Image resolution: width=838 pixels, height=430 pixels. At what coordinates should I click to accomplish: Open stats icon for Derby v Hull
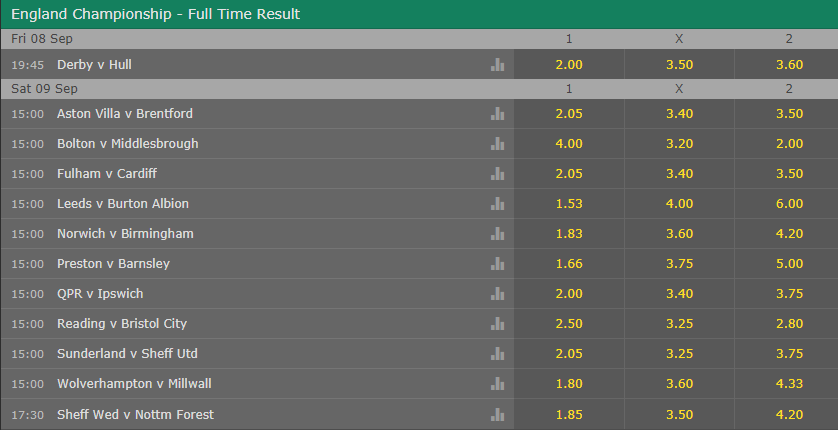click(x=497, y=65)
